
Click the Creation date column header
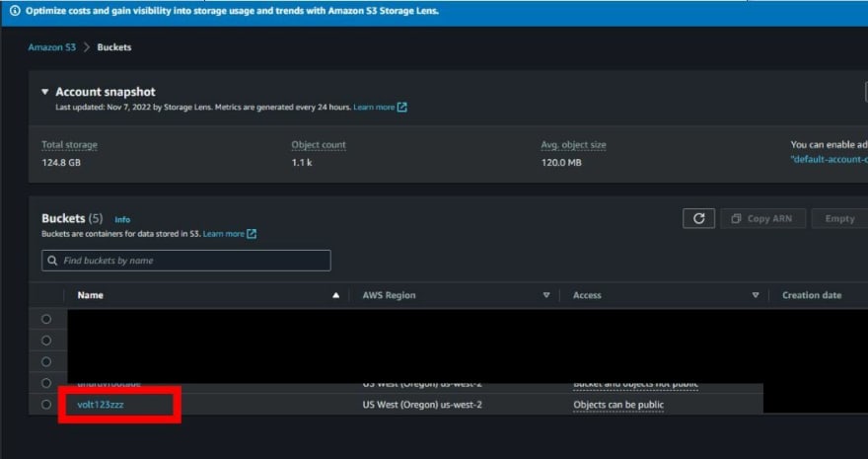(812, 296)
